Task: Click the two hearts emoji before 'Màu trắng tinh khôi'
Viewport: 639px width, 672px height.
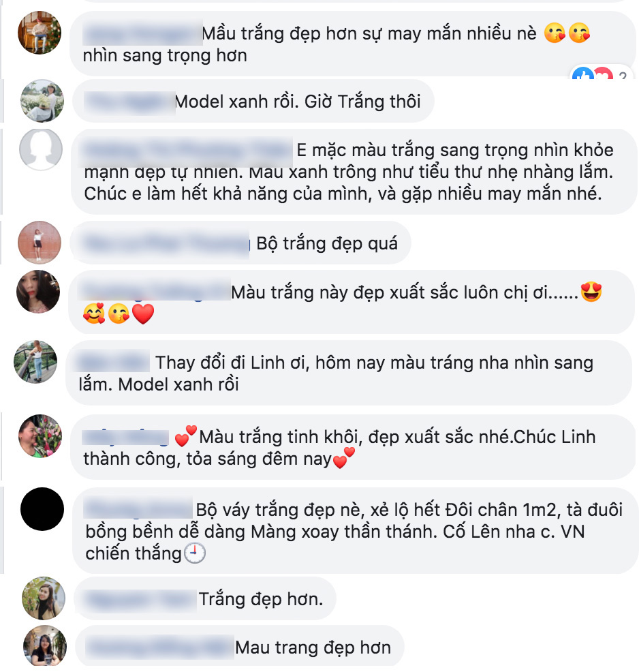Action: (186, 436)
